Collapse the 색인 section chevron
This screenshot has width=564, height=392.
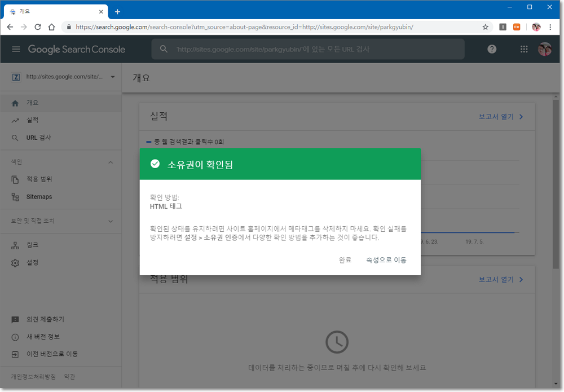coord(111,162)
